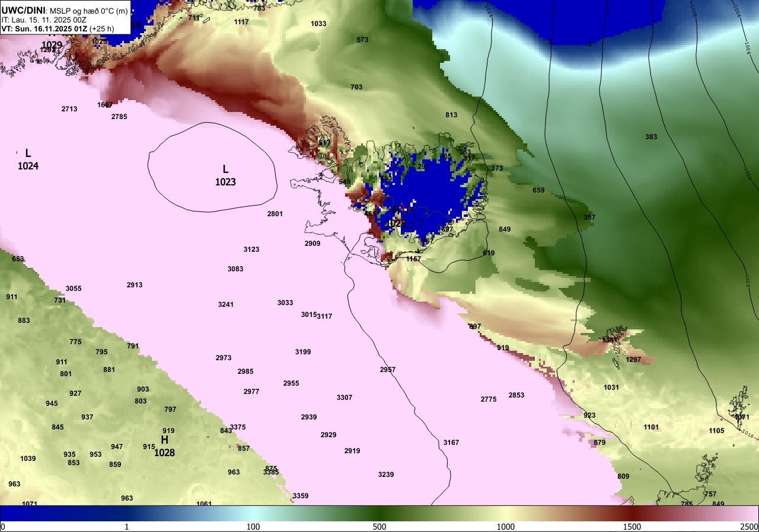Select the 2909 height value
This screenshot has height=532, width=759.
click(312, 243)
